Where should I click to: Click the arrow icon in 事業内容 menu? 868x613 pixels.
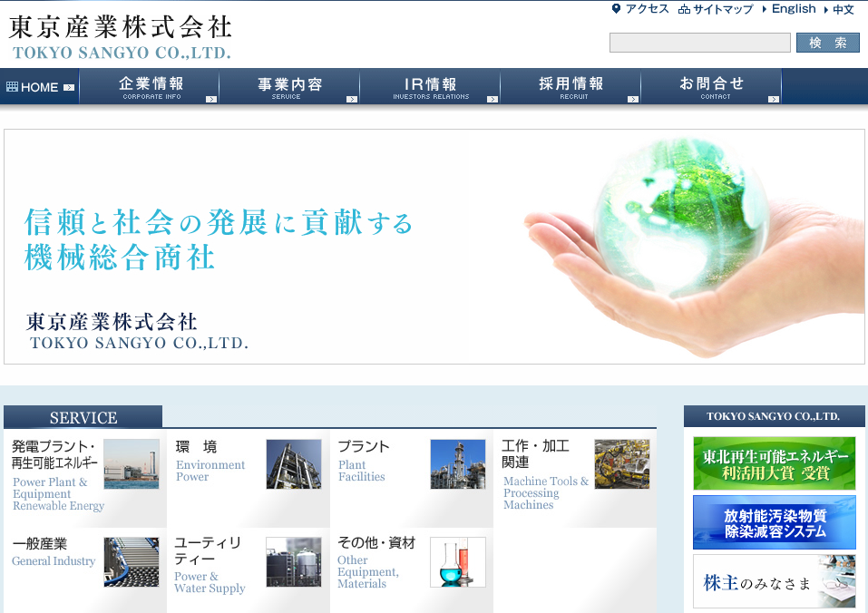tap(352, 99)
